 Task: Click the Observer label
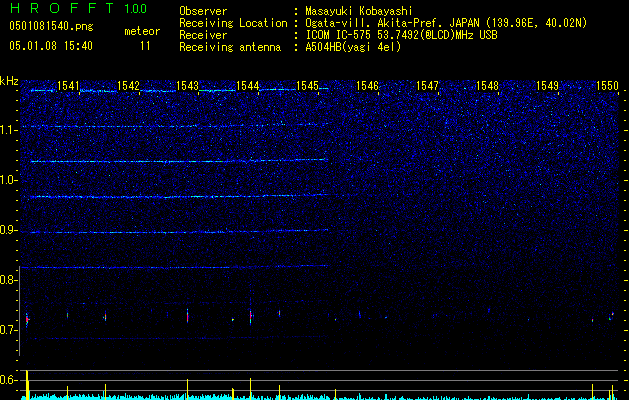click(x=203, y=11)
